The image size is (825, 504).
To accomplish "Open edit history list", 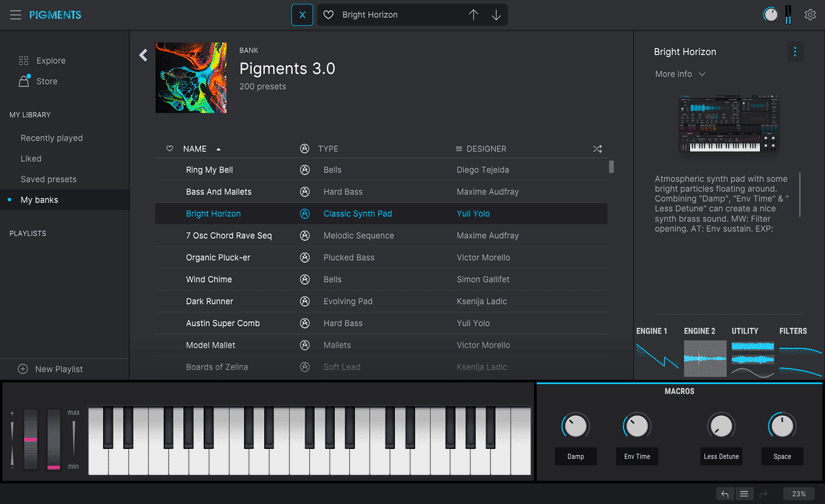I will 744,494.
